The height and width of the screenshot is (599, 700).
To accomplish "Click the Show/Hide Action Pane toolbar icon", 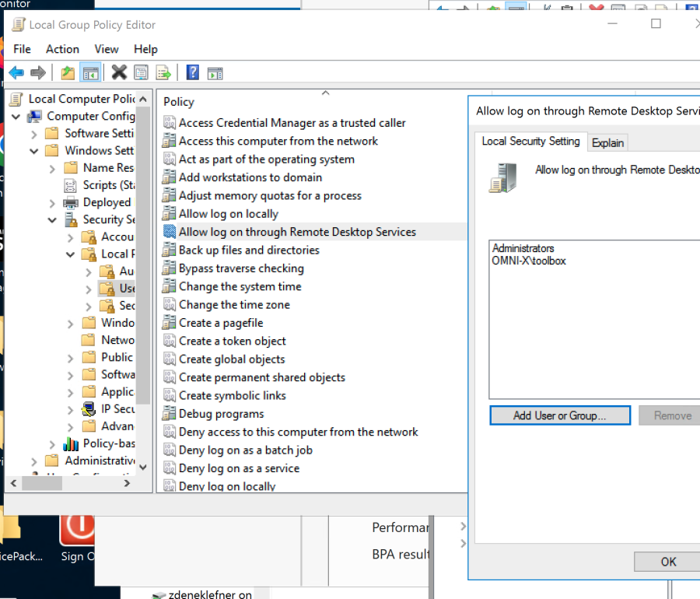I will (x=214, y=72).
